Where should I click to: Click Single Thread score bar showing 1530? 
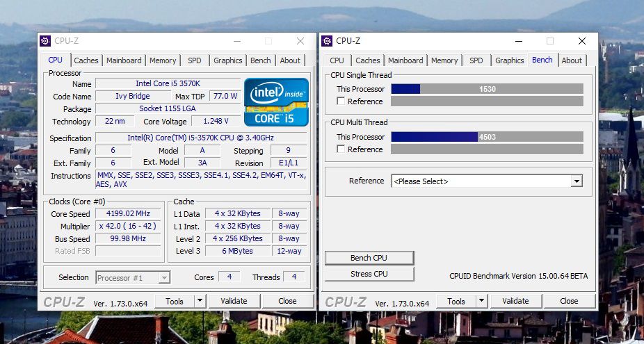point(487,89)
